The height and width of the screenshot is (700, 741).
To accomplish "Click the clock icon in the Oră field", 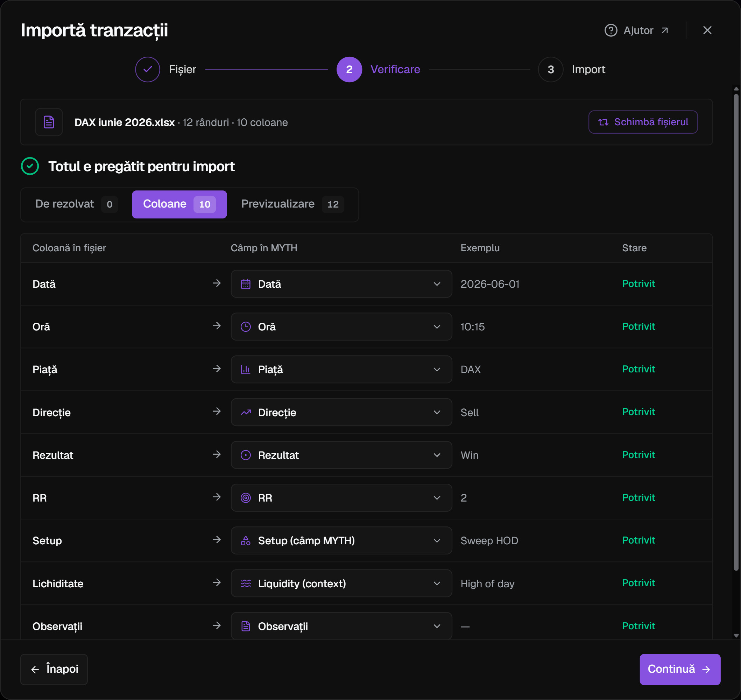I will coord(245,327).
